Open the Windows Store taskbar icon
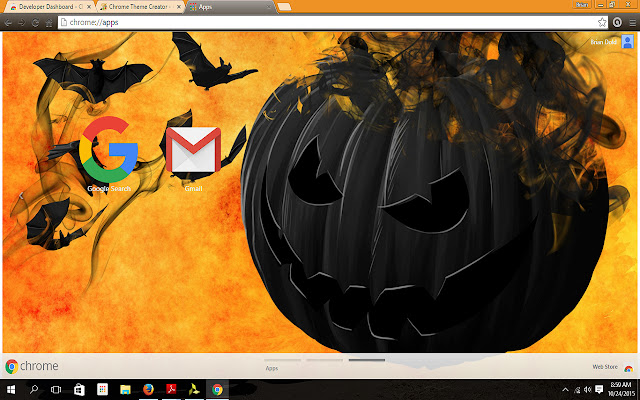 tap(79, 389)
